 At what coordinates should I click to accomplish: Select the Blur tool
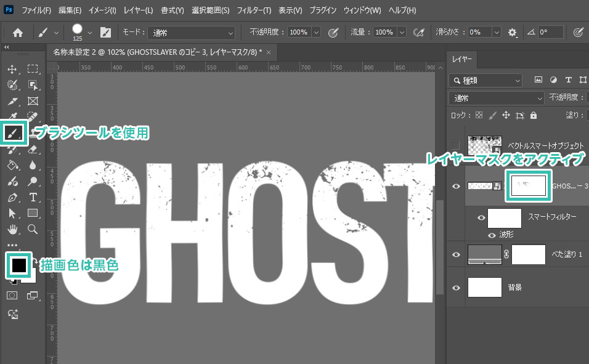33,165
